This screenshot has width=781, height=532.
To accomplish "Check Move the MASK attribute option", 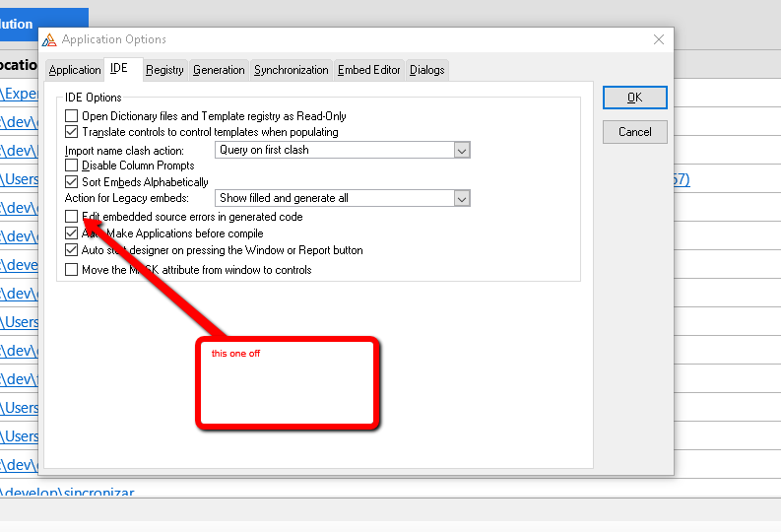I will tap(71, 270).
